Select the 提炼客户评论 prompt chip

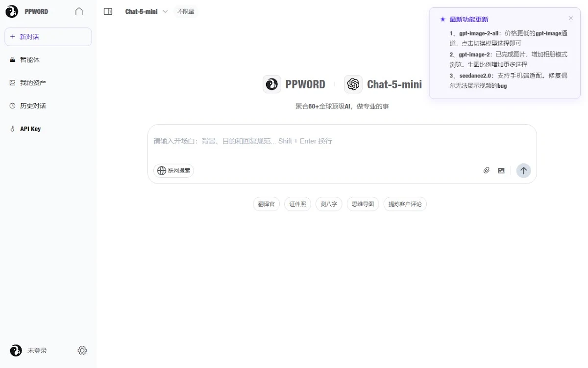click(405, 204)
